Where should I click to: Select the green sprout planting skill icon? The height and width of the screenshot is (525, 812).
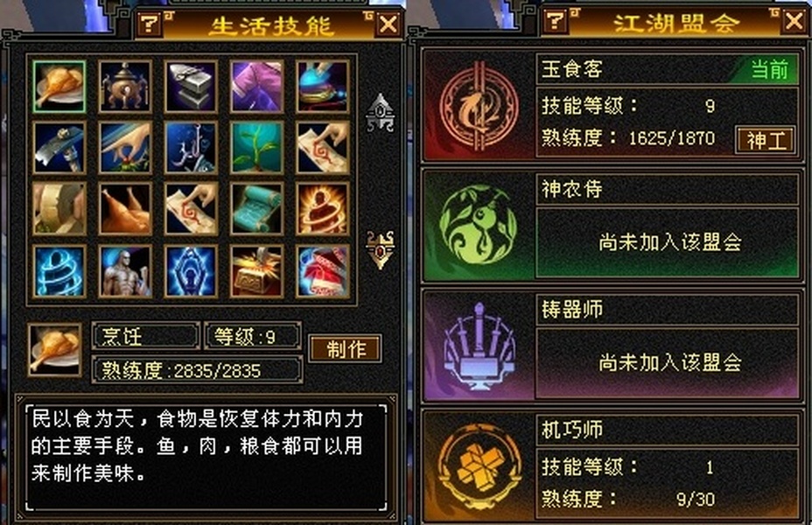pyautogui.click(x=257, y=148)
